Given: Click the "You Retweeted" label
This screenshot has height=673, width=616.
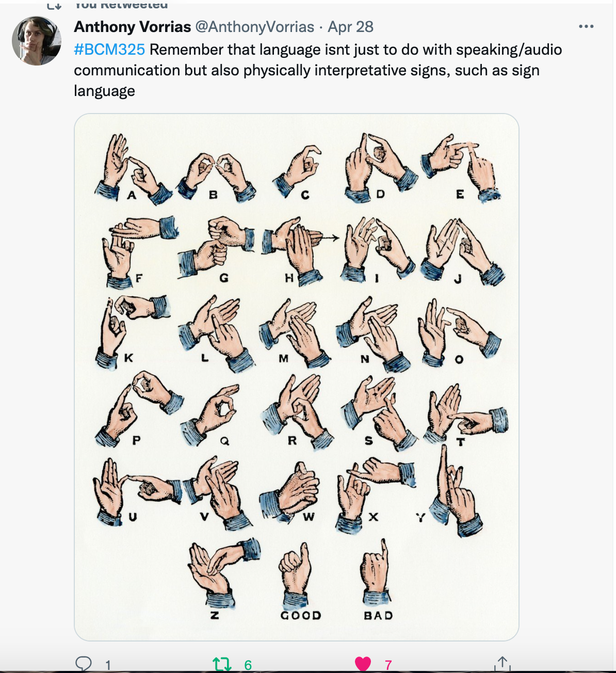Looking at the screenshot, I should tap(121, 5).
